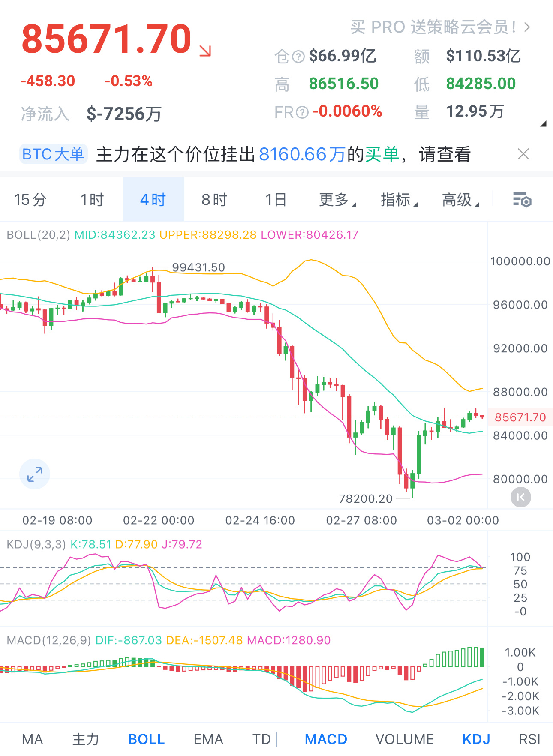
Task: Tap the MACD(12,26,9) parameter label
Action: tap(49, 640)
